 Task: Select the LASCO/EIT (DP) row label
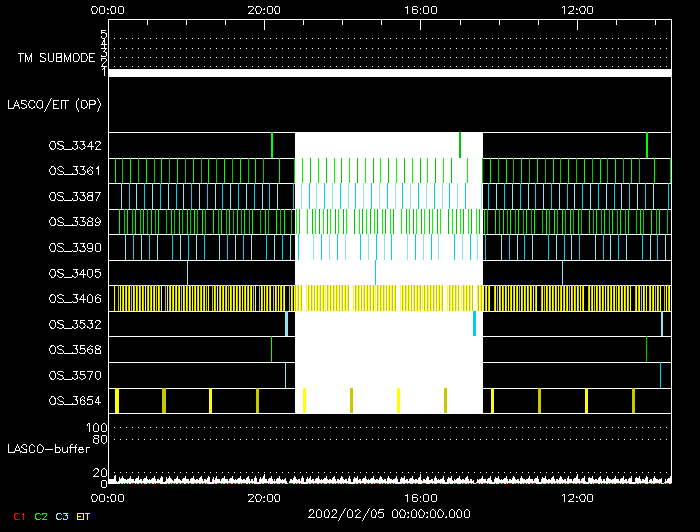click(x=54, y=103)
